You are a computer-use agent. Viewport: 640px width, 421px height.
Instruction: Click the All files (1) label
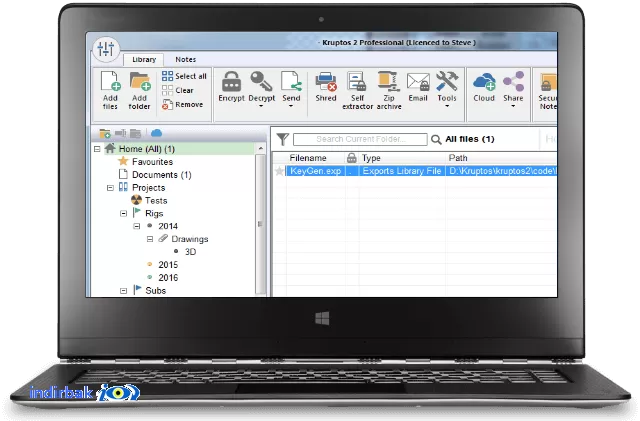point(469,139)
